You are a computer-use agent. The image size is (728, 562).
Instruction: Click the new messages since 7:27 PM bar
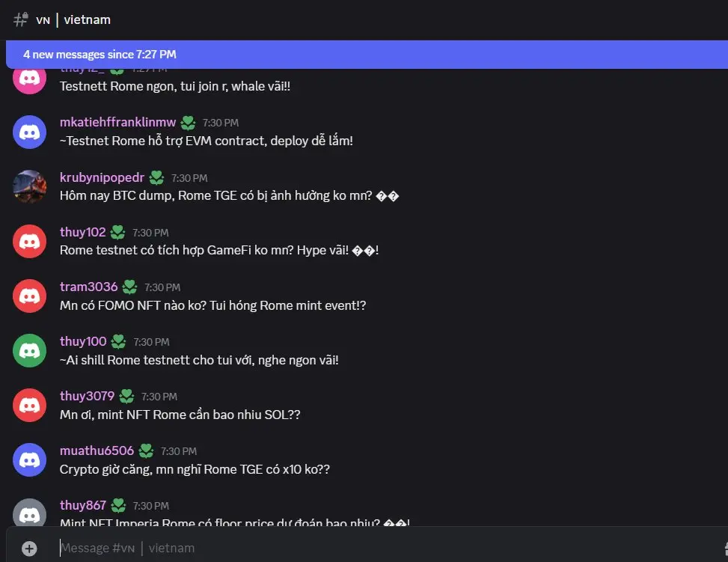point(367,55)
